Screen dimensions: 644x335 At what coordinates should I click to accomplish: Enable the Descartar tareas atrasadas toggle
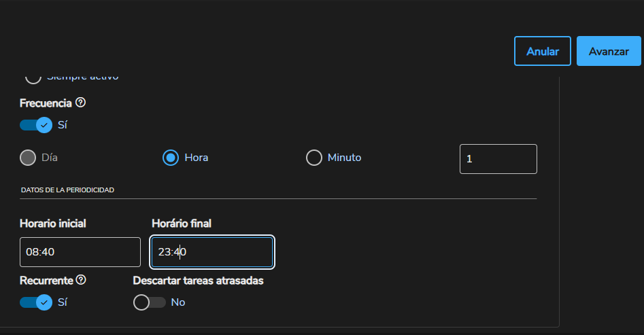click(x=150, y=302)
